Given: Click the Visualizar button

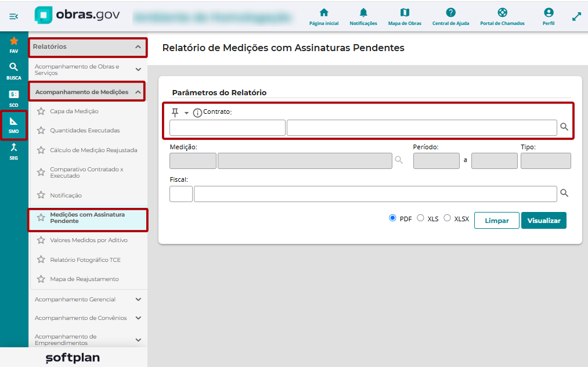Looking at the screenshot, I should click(x=544, y=220).
